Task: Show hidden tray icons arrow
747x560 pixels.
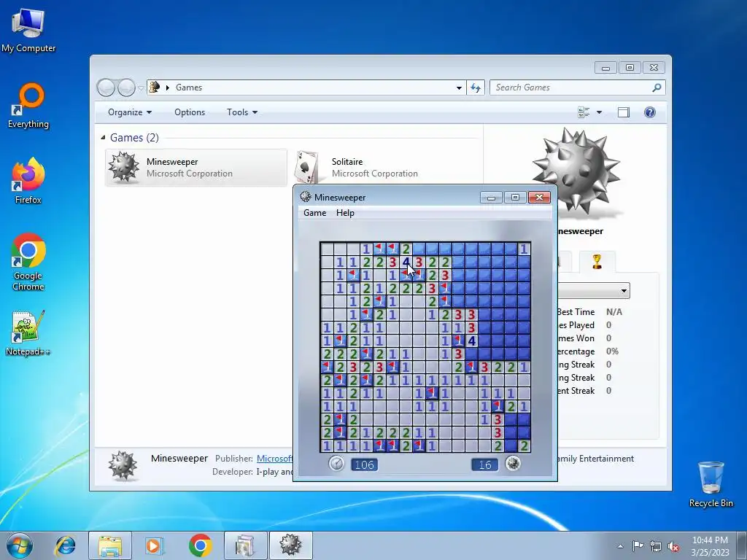Action: [x=620, y=546]
